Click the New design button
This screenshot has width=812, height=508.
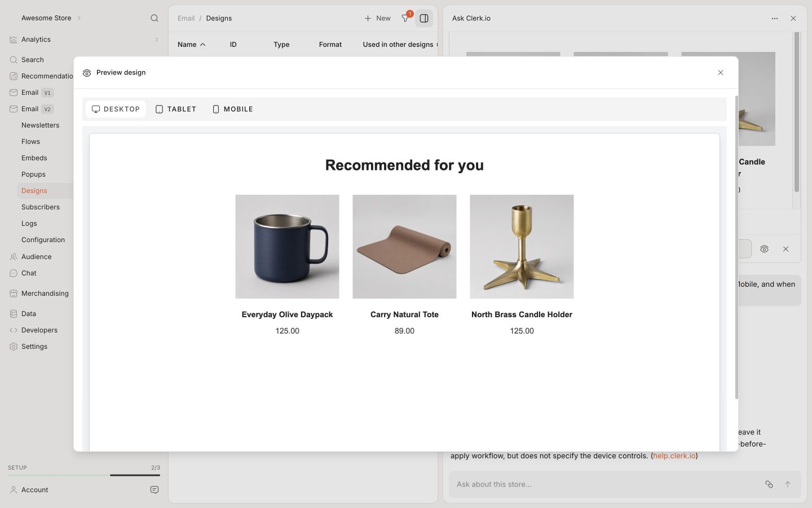[377, 18]
